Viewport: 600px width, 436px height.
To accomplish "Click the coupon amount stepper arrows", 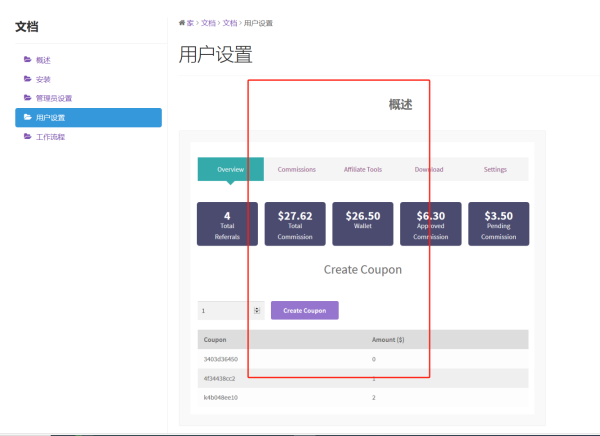I will pos(257,311).
